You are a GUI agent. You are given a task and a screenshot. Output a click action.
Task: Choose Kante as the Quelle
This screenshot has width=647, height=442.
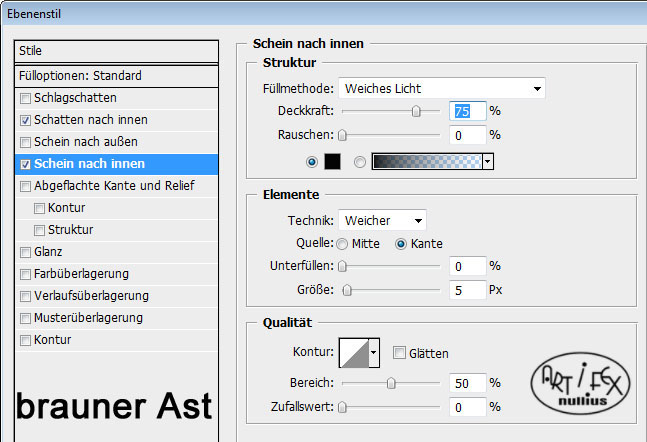[x=401, y=244]
